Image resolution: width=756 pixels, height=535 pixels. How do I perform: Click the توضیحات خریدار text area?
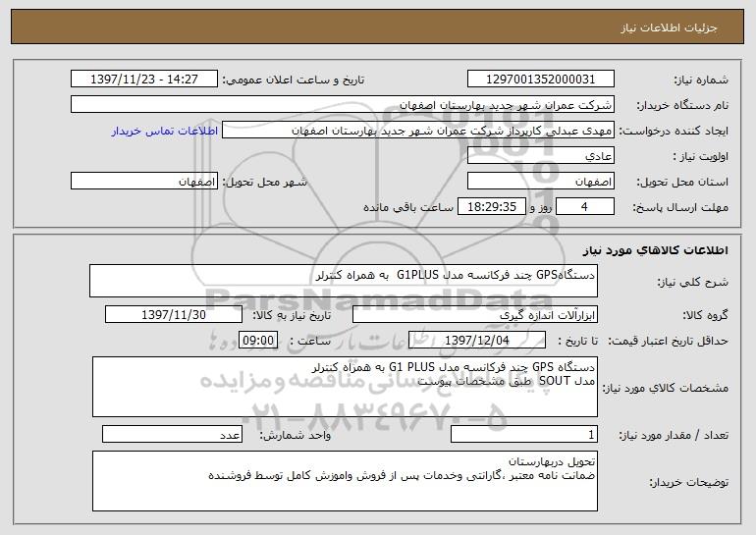pos(345,481)
